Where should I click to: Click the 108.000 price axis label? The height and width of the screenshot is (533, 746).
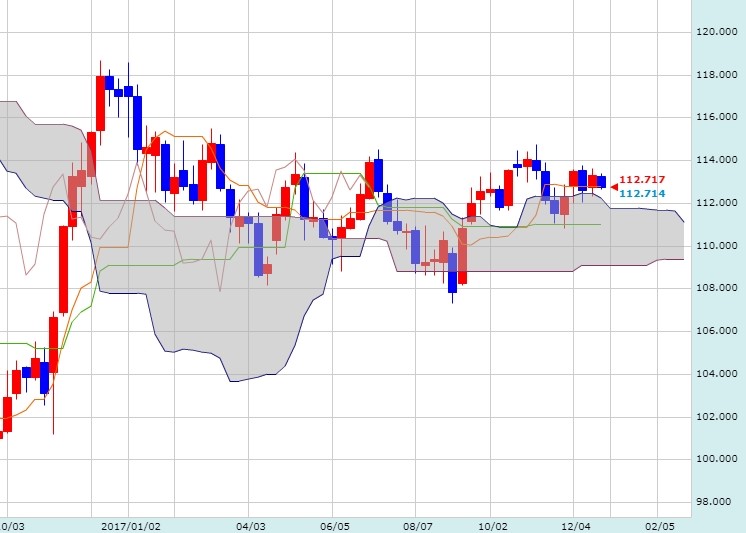coord(717,288)
